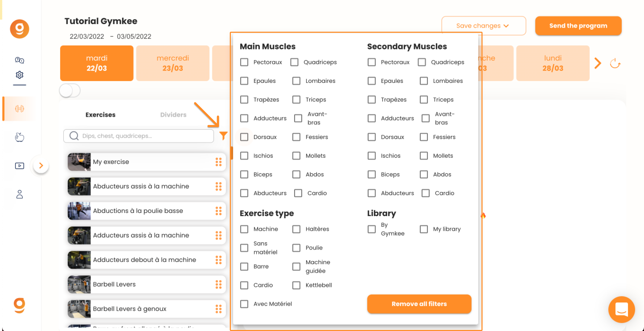Viewport: 644px width, 331px height.
Task: Expand the Save changes dropdown
Action: click(x=484, y=26)
